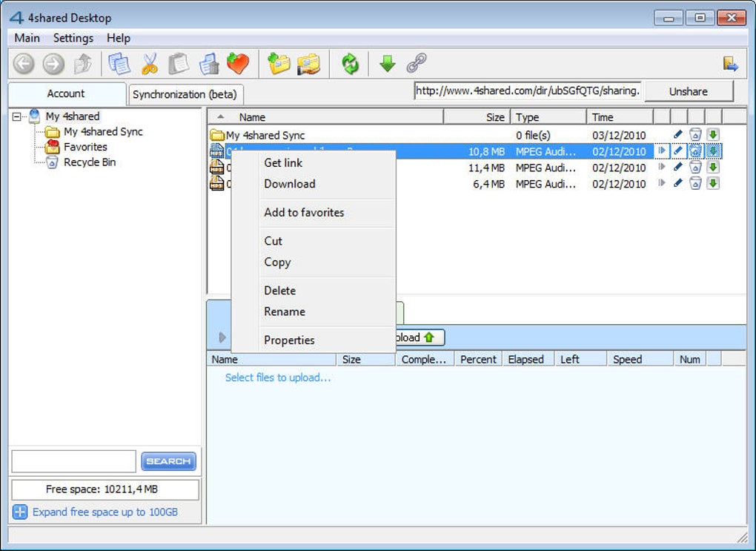Click the sharing URL field
Viewport: 756px width, 551px height.
pos(528,90)
